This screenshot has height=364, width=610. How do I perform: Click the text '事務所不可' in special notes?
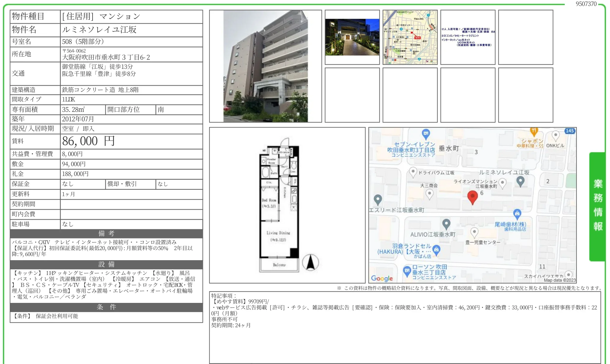(x=225, y=320)
